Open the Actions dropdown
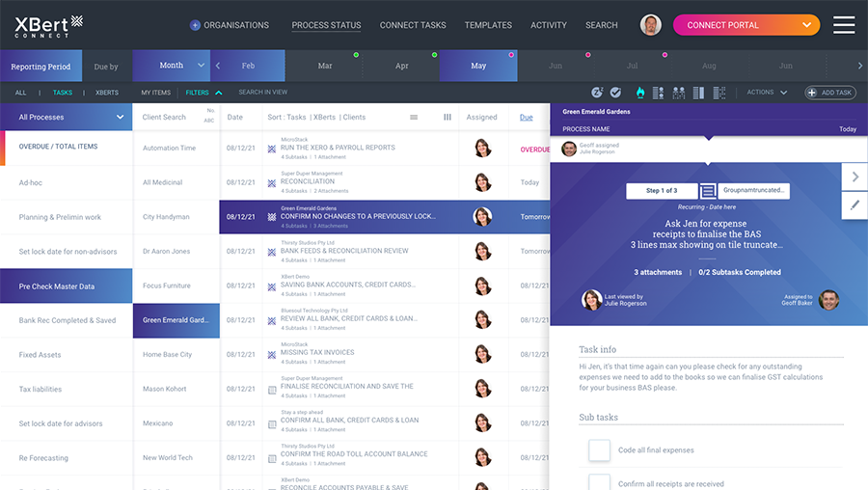Screen dimensions: 868x490 (767, 93)
